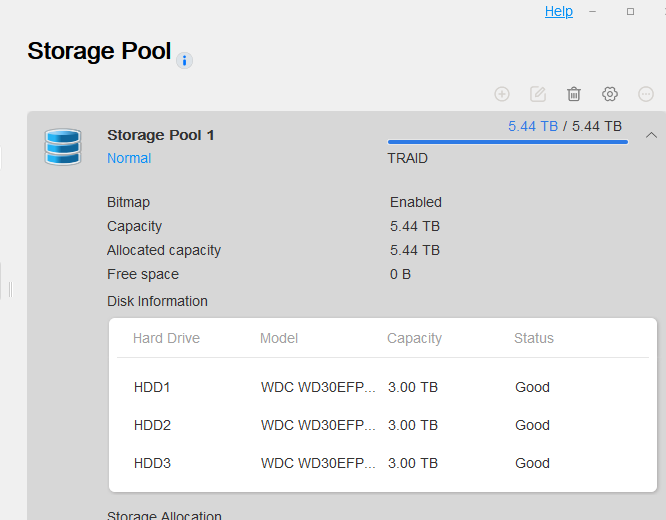Click HDD2's 3.00 TB capacity cell

pos(412,425)
